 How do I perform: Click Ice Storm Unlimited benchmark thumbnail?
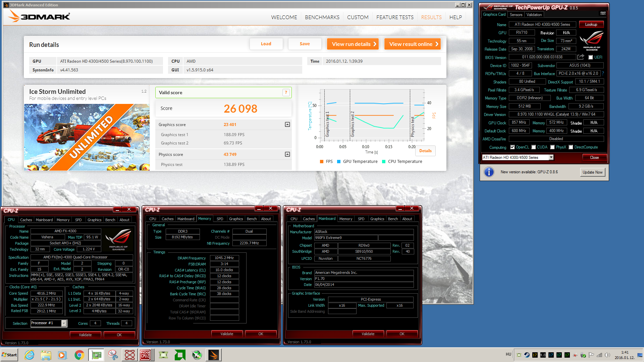tap(87, 137)
